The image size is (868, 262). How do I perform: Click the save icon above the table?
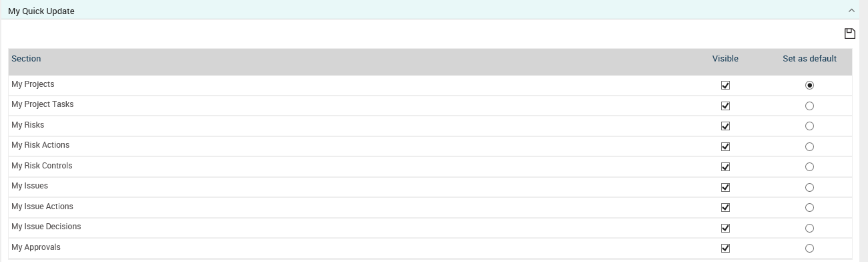coord(849,33)
